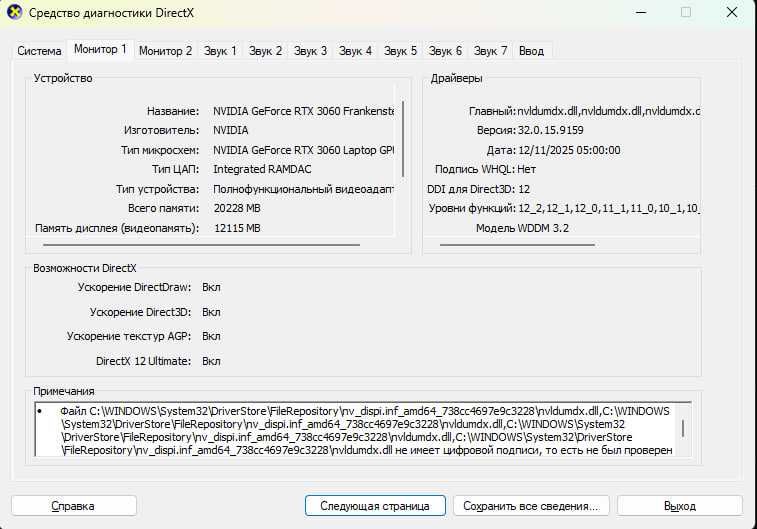Click the Ускорение DirectDraw Вкл value
The width and height of the screenshot is (757, 529).
tap(211, 288)
